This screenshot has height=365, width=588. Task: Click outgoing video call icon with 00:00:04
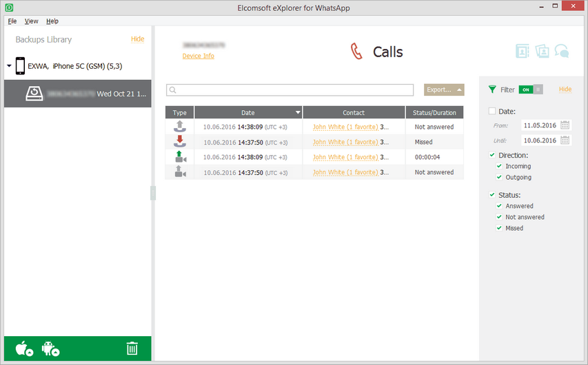pyautogui.click(x=181, y=156)
